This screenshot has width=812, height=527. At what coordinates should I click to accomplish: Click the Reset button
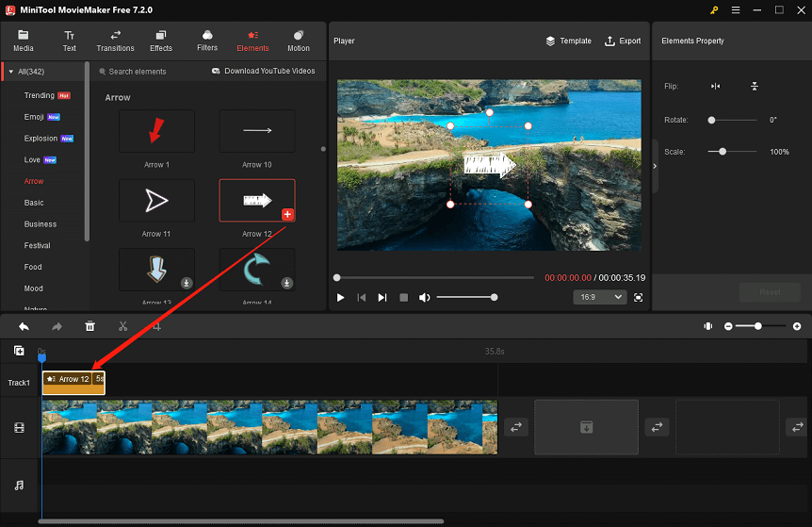770,292
